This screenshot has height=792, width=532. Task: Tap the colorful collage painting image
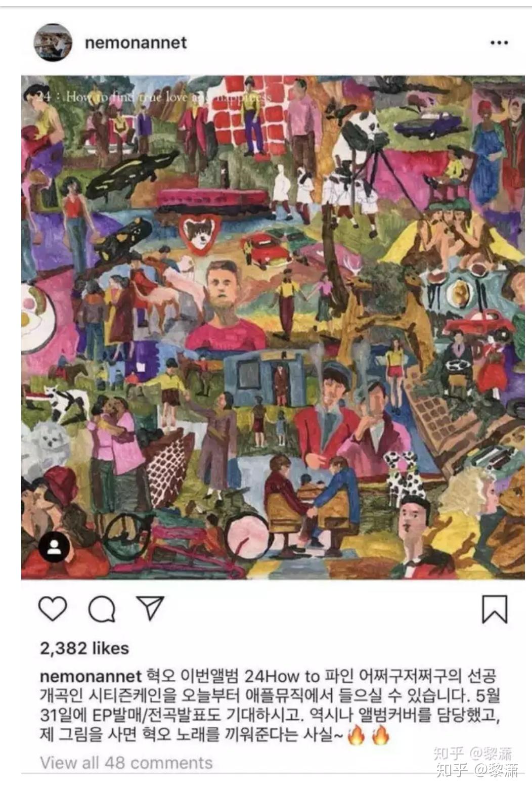[273, 327]
